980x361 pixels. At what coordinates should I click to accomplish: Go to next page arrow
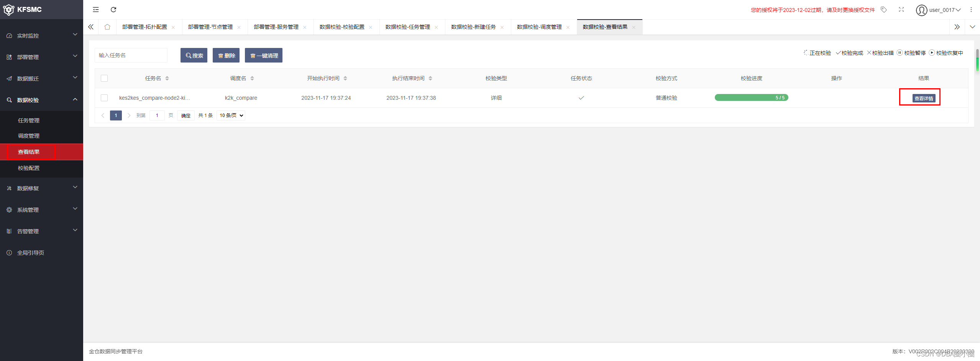tap(129, 115)
